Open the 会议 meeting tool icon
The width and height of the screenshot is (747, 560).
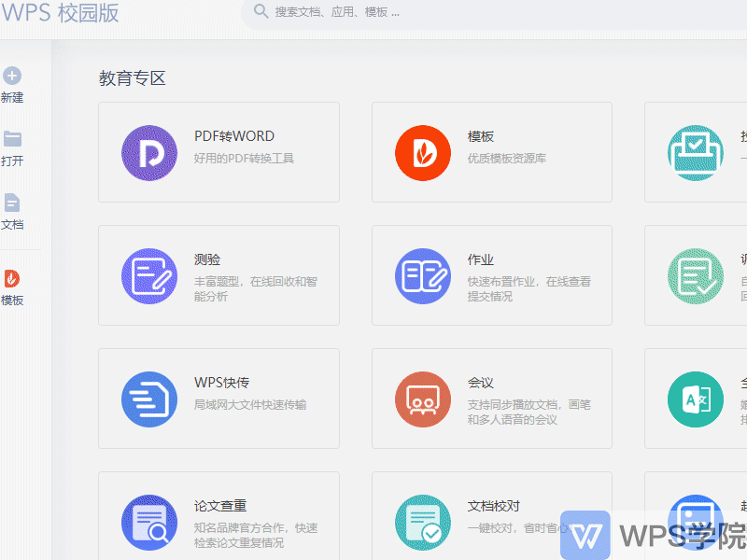pyautogui.click(x=423, y=399)
